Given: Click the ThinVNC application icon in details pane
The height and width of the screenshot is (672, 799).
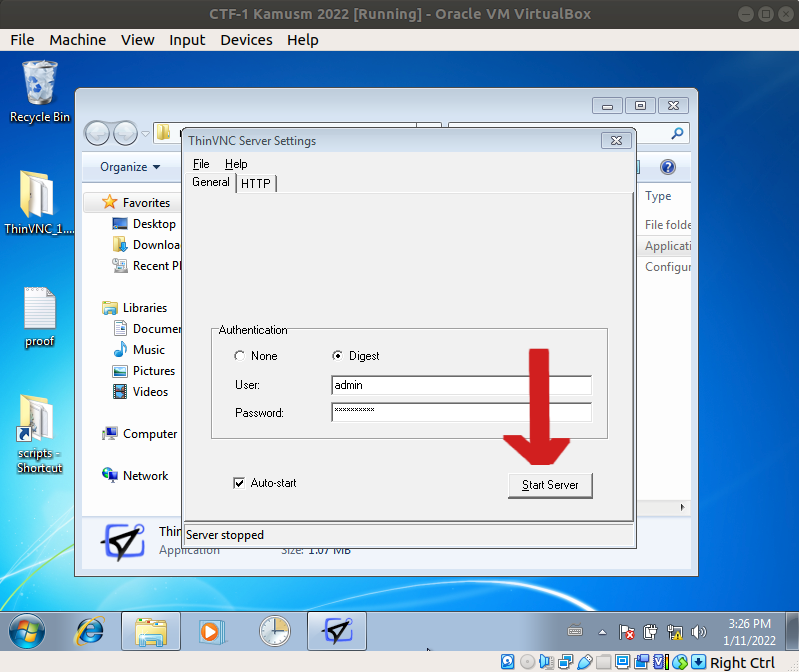Looking at the screenshot, I should [123, 542].
